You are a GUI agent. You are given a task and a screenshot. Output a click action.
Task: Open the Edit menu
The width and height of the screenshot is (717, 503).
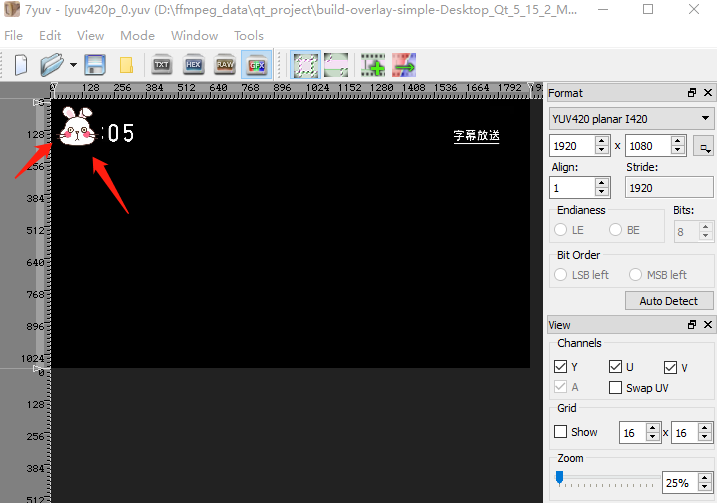50,36
